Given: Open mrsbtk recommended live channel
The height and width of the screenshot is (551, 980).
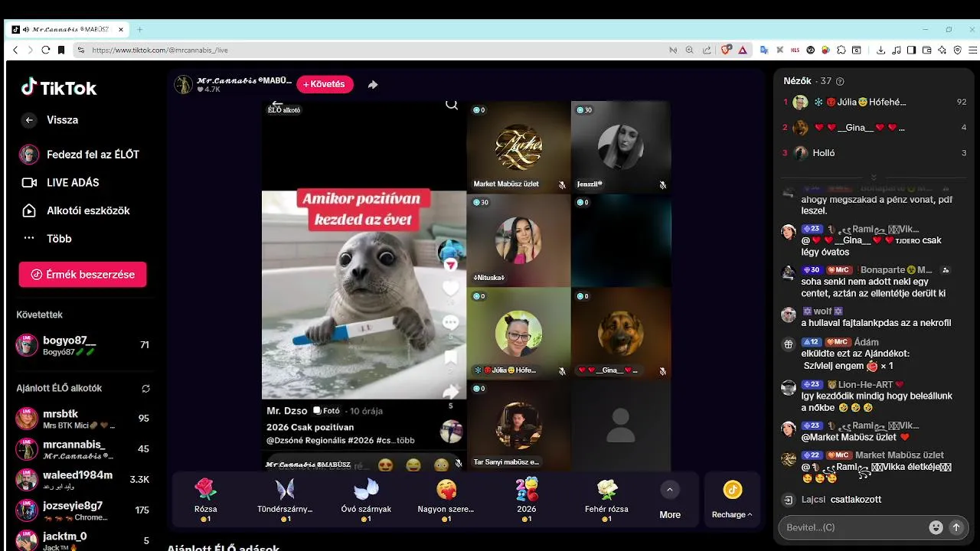Looking at the screenshot, I should (x=82, y=419).
